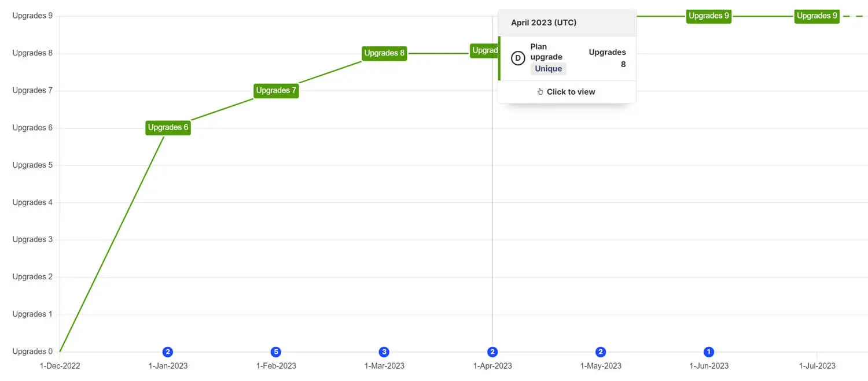Open the blue 2 badge above 1-May-2023
The height and width of the screenshot is (381, 868).
tap(601, 352)
